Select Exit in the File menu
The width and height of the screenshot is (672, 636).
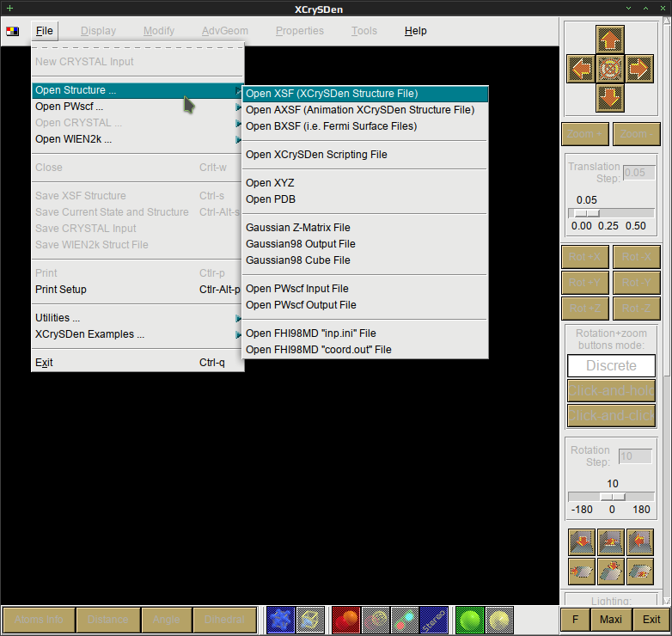point(137,363)
